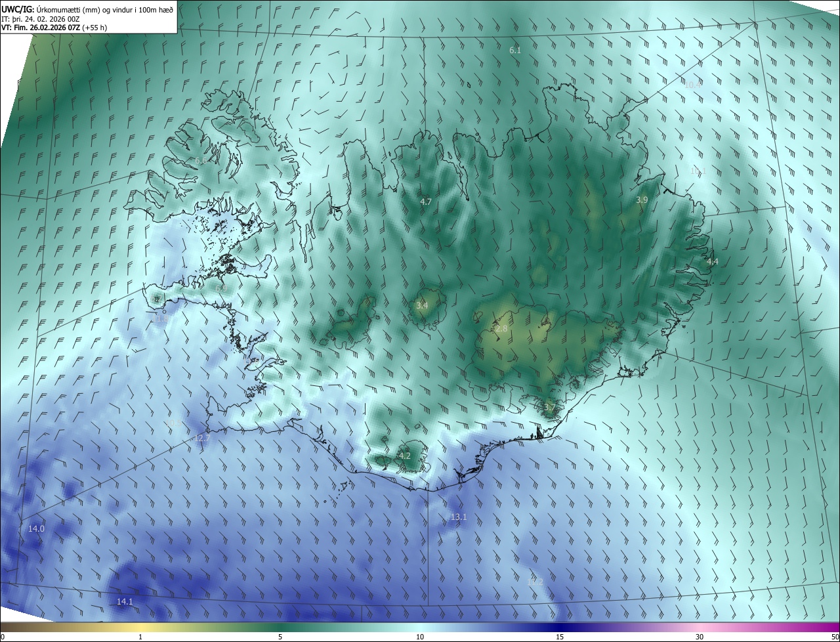Click the 10.4 value in the northeast sea

click(x=693, y=85)
